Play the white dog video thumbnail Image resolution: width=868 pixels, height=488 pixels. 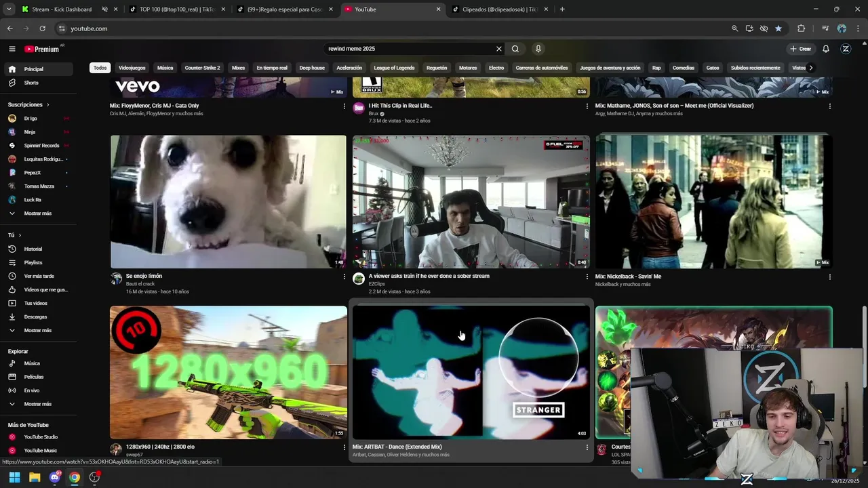pyautogui.click(x=229, y=201)
